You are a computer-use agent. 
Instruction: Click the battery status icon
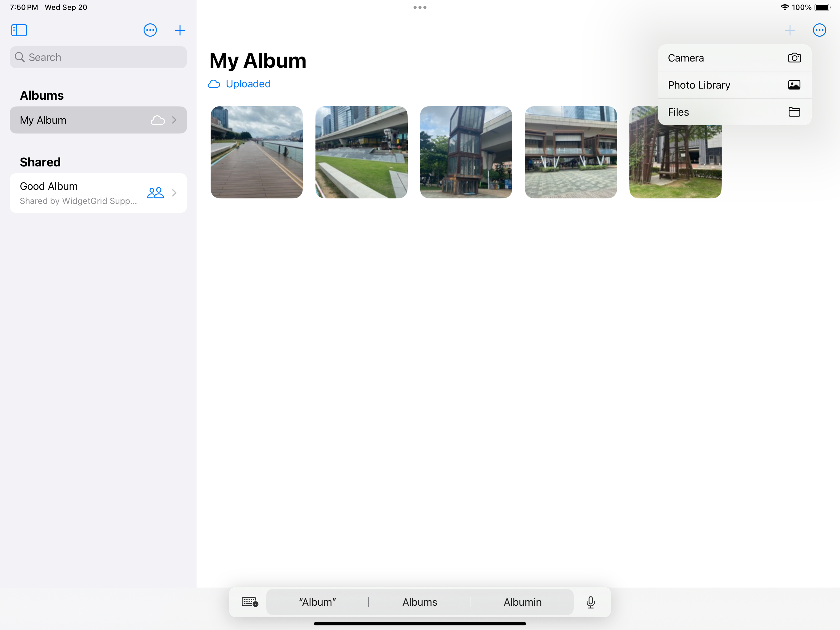pyautogui.click(x=822, y=7)
